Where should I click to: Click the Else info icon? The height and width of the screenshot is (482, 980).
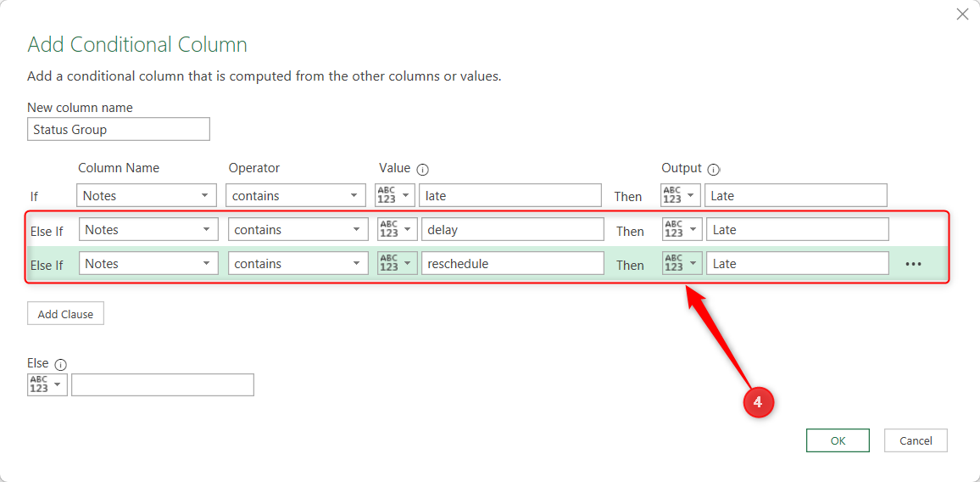[x=61, y=365]
